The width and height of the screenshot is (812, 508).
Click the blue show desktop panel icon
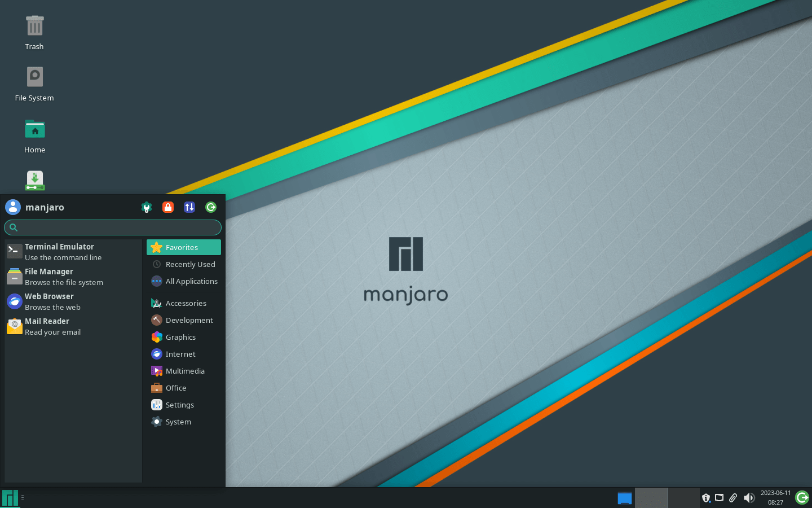pyautogui.click(x=624, y=498)
